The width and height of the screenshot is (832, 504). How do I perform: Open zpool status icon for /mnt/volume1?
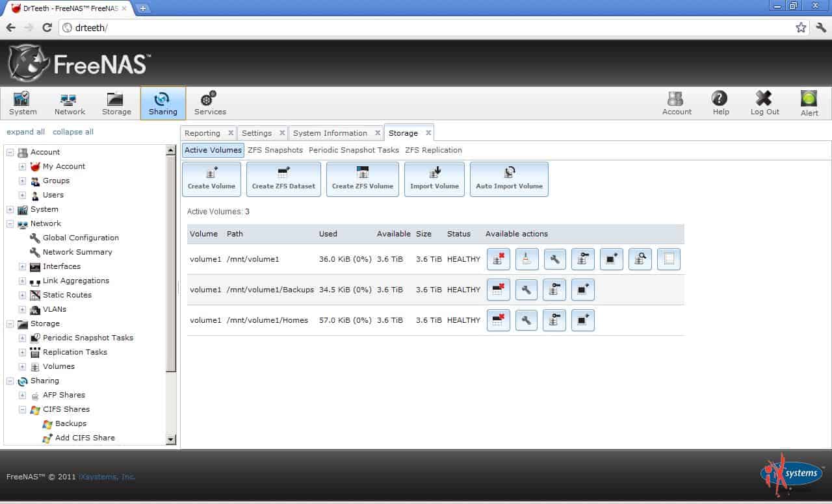[669, 259]
